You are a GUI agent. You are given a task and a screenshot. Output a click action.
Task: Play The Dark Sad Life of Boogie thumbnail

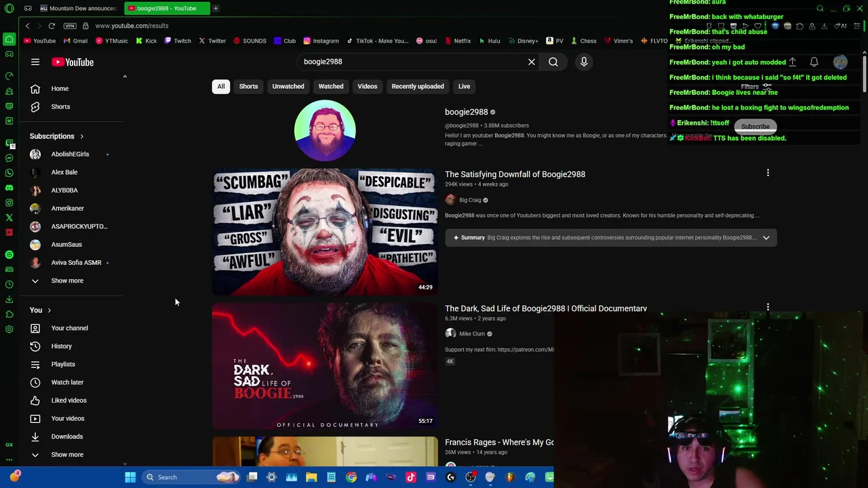pos(325,366)
